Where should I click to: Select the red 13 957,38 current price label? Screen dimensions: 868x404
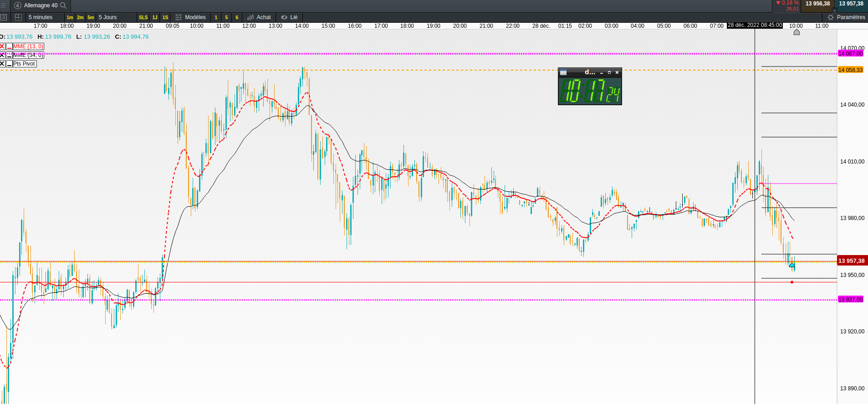852,261
